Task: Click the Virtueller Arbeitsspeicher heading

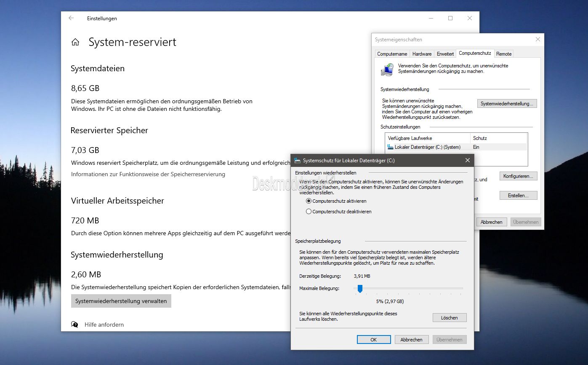Action: click(x=117, y=201)
